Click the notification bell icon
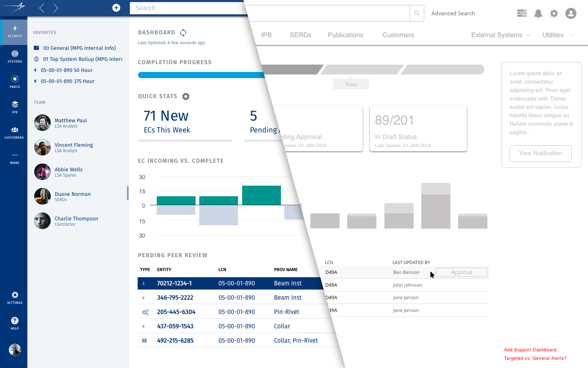Screen dimensions: 588x368 click(x=538, y=13)
